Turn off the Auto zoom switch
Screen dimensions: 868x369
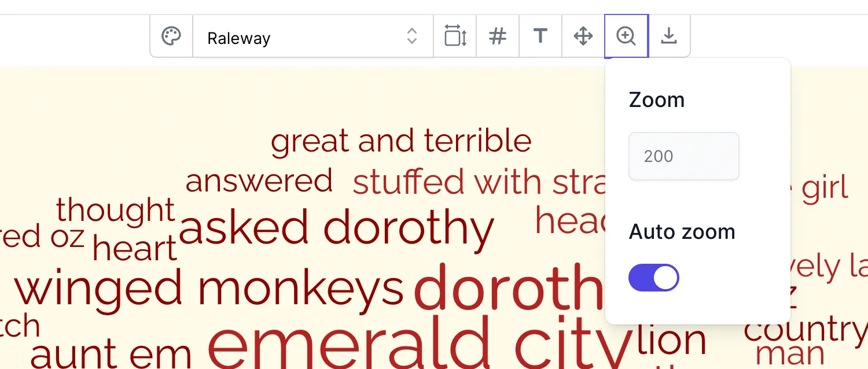654,278
